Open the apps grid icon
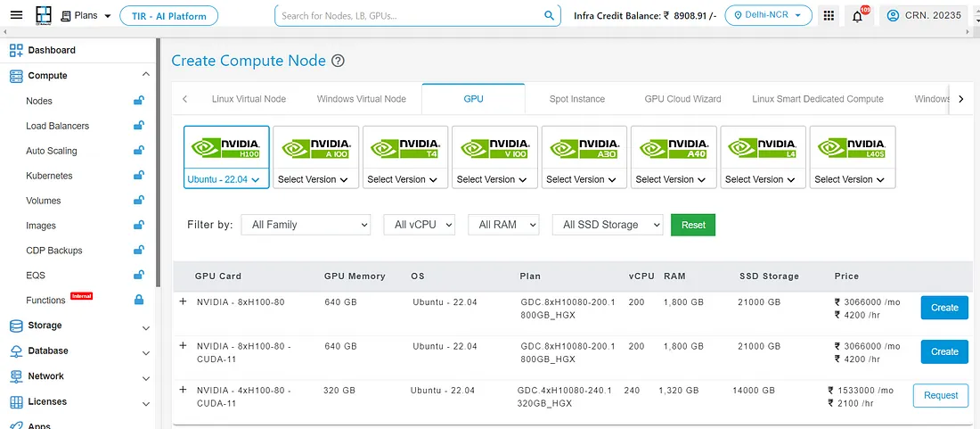Image resolution: width=980 pixels, height=429 pixels. (x=829, y=16)
